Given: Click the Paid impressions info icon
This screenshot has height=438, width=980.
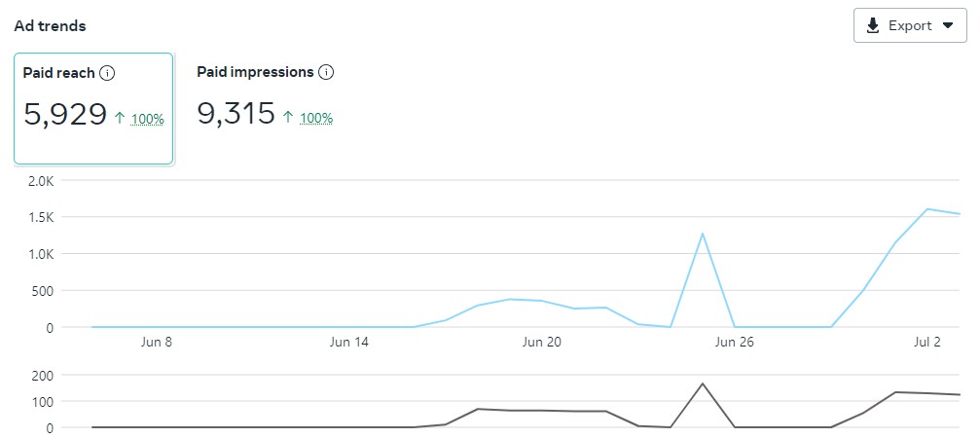Looking at the screenshot, I should click(x=326, y=72).
